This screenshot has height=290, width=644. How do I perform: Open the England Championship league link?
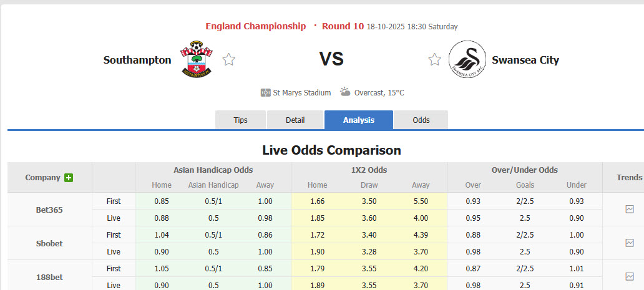(x=256, y=26)
